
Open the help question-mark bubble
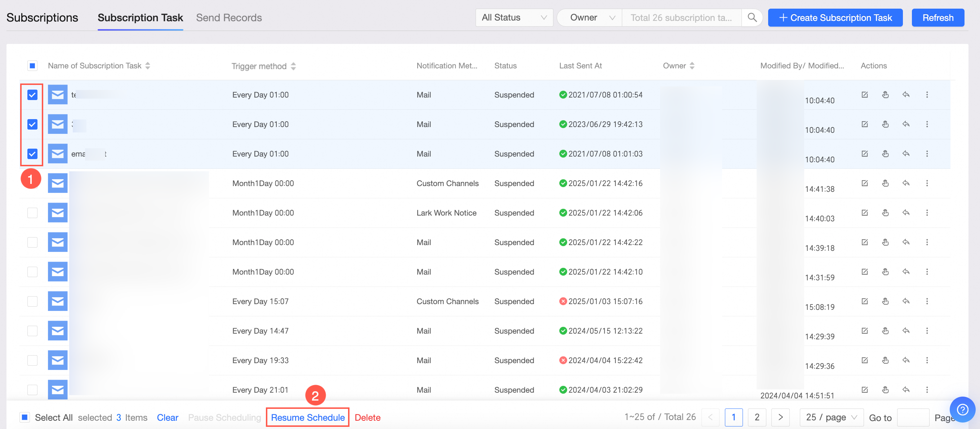[962, 409]
